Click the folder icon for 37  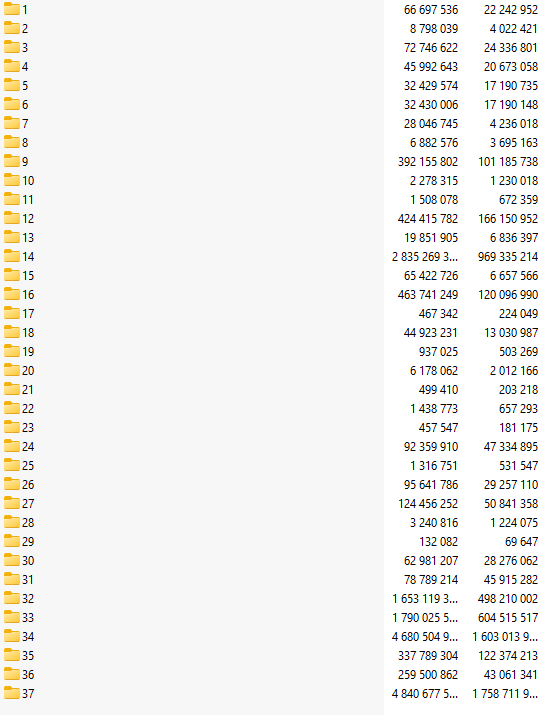tap(12, 693)
